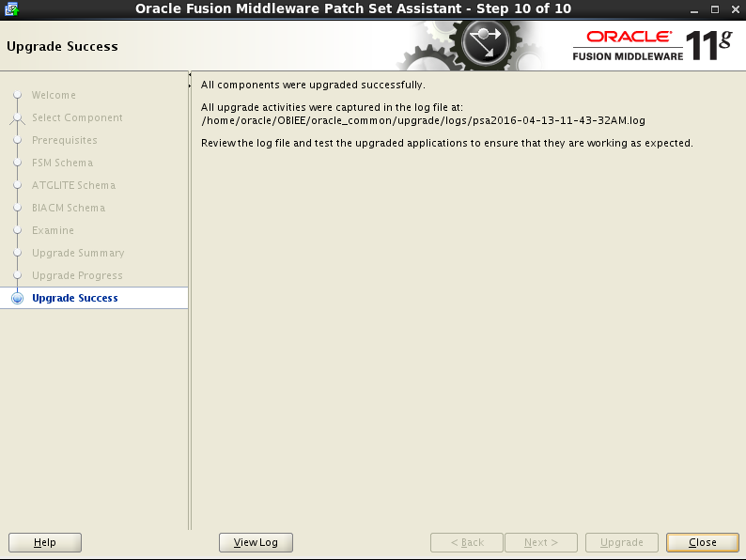Select the ATGLITE Schema step

[73, 185]
